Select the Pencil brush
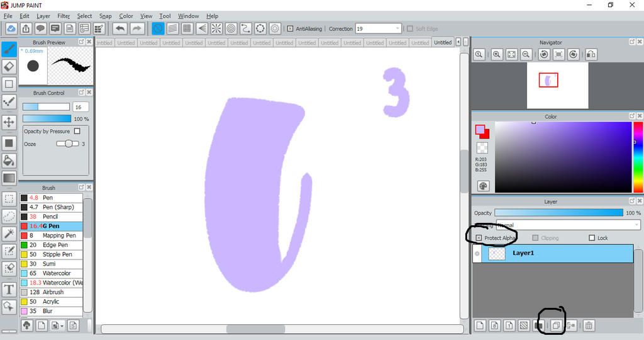644x340 pixels. pyautogui.click(x=52, y=217)
